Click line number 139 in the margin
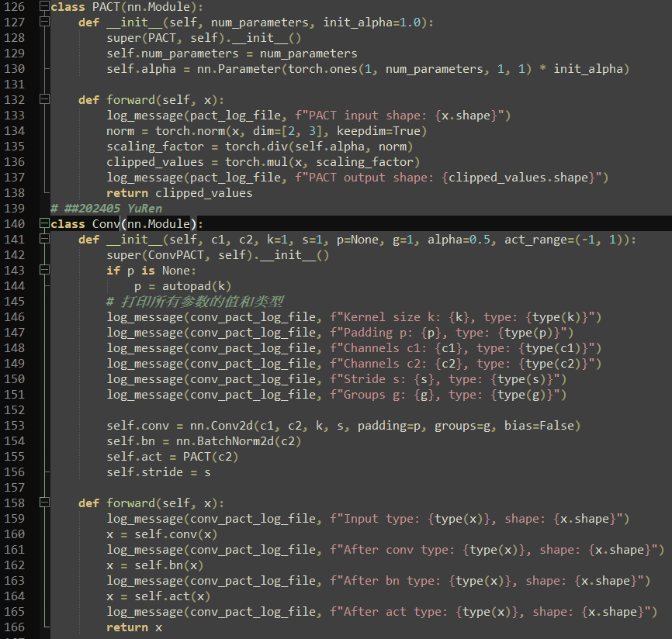The image size is (672, 639). click(x=14, y=209)
